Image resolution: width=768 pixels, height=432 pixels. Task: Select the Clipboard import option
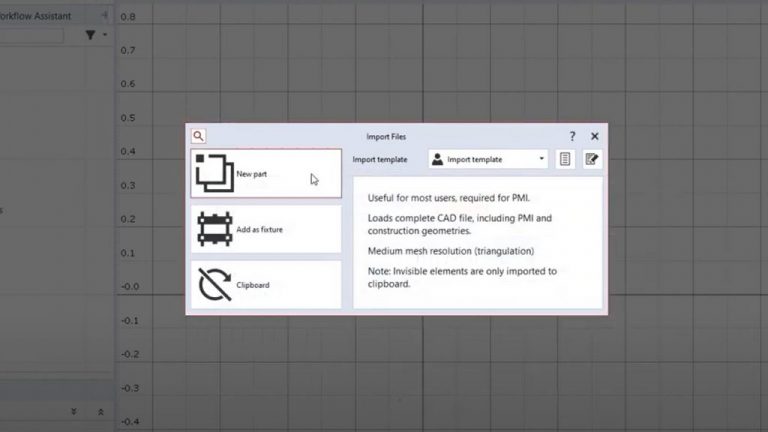click(x=266, y=285)
